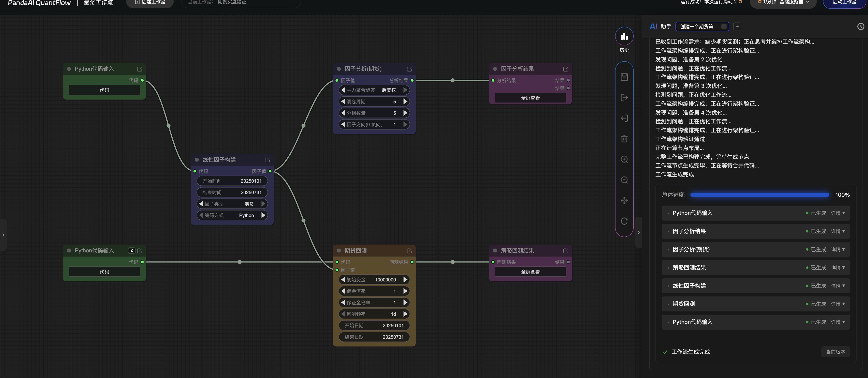Zoom out using the magnifier minus icon
Image resolution: width=868 pixels, height=378 pixels.
pyautogui.click(x=624, y=180)
